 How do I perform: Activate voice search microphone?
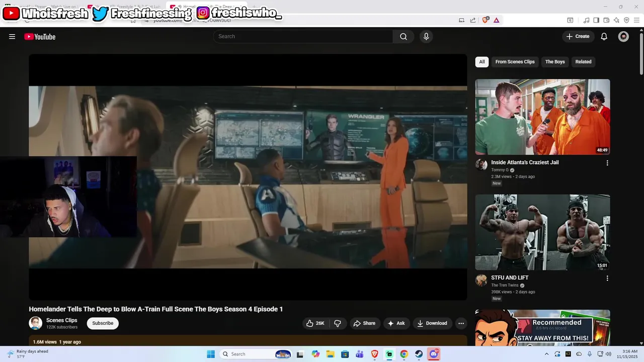click(x=426, y=36)
